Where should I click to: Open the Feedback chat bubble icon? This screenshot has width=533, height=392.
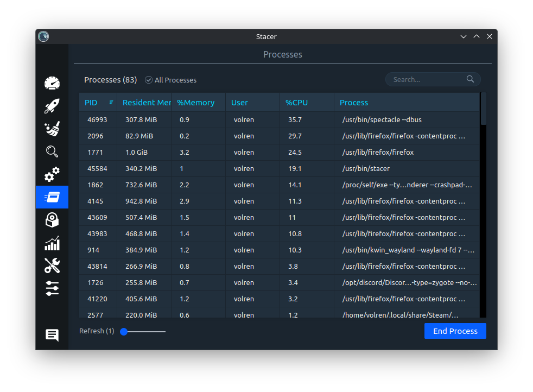coord(52,335)
